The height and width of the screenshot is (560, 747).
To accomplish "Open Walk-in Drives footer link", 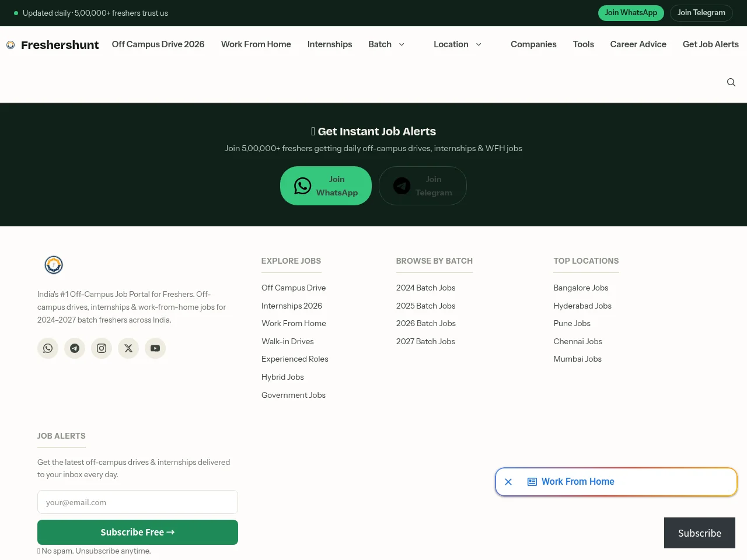I will [x=288, y=341].
